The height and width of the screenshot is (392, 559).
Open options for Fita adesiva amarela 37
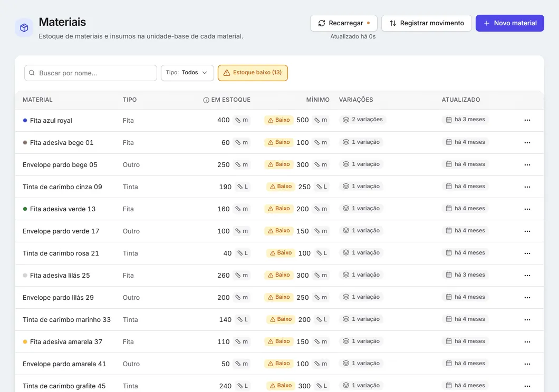pos(527,342)
